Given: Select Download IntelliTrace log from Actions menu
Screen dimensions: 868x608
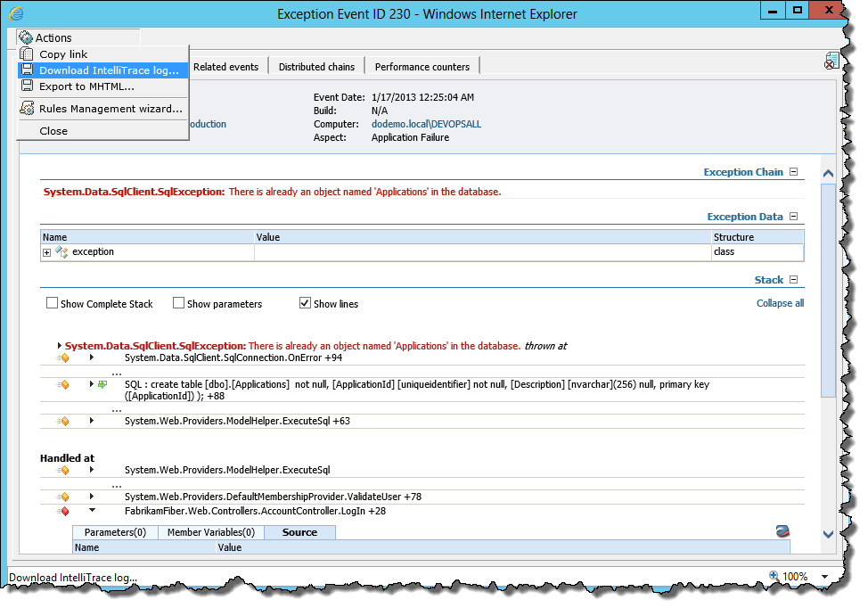Looking at the screenshot, I should coord(109,70).
